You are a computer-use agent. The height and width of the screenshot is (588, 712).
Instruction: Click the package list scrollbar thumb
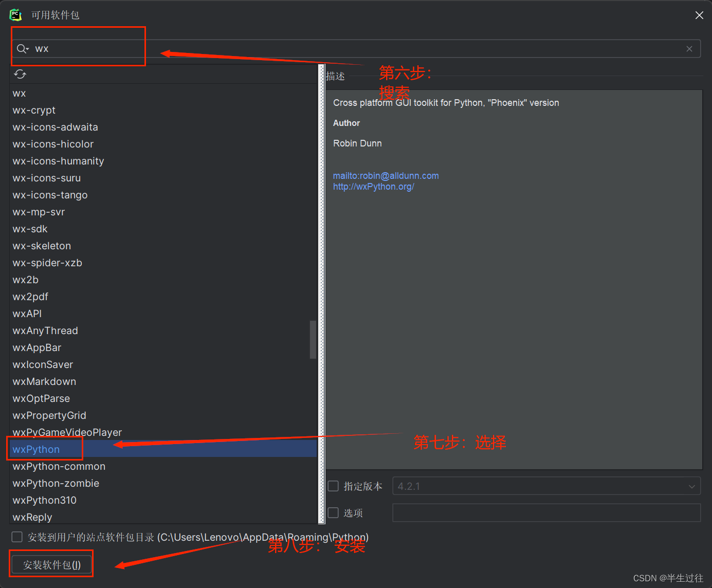(x=313, y=340)
